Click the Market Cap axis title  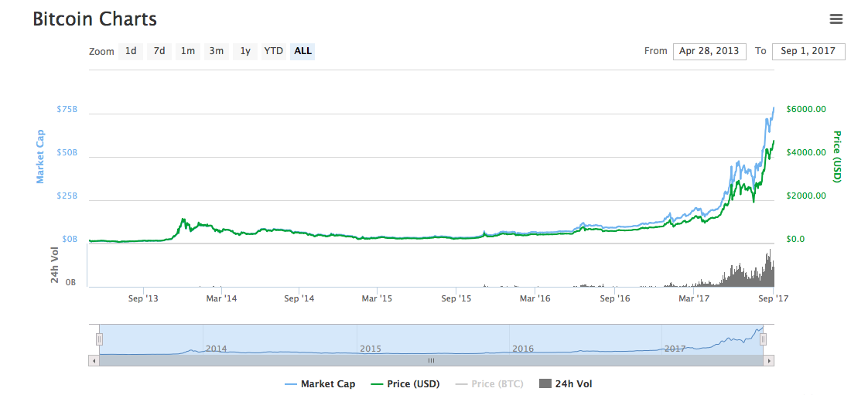[40, 157]
